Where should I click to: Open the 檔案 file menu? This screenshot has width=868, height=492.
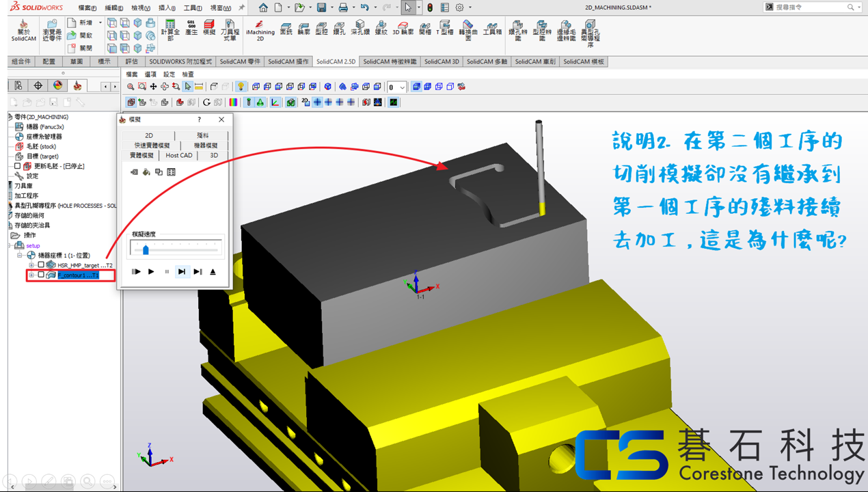click(87, 8)
